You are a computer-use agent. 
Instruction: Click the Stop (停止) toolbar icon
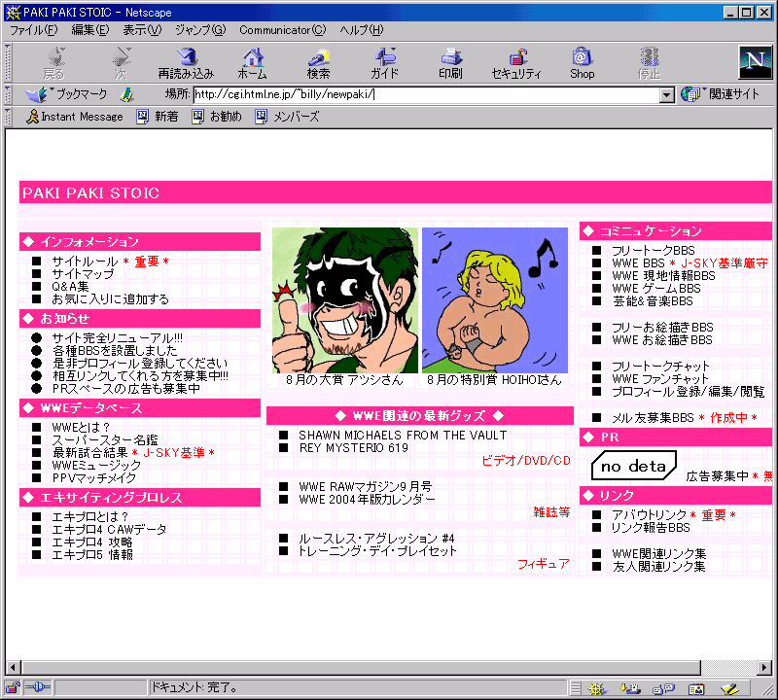pyautogui.click(x=649, y=62)
